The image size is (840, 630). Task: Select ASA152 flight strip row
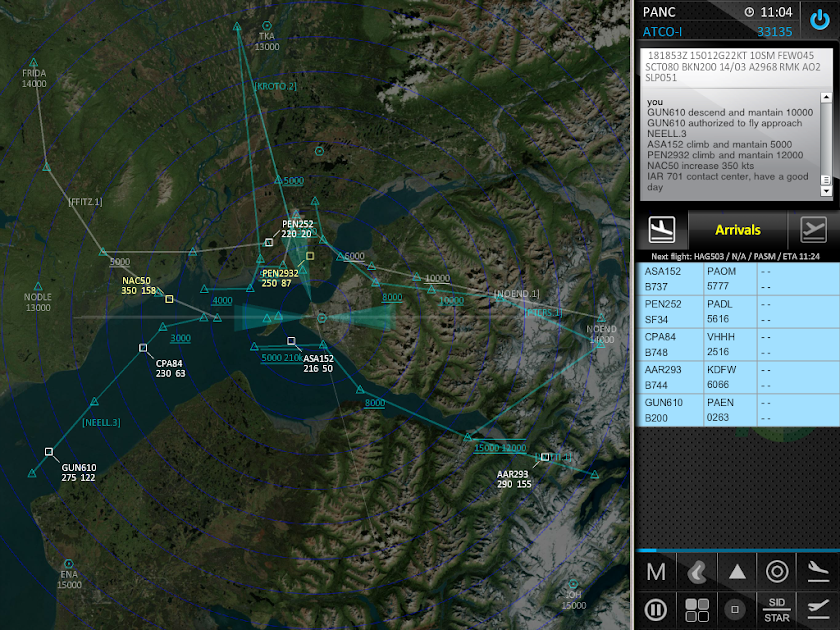click(x=738, y=279)
